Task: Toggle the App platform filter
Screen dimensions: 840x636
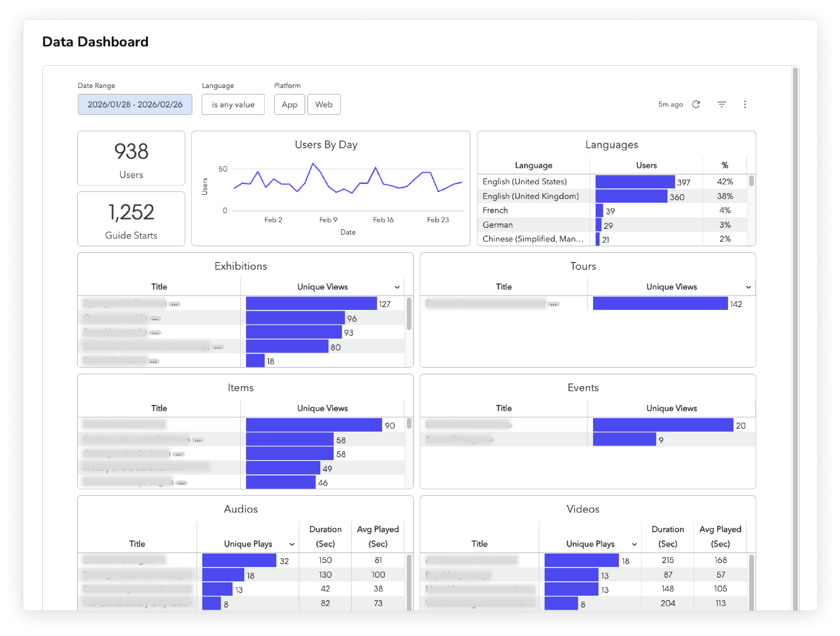Action: (x=289, y=104)
